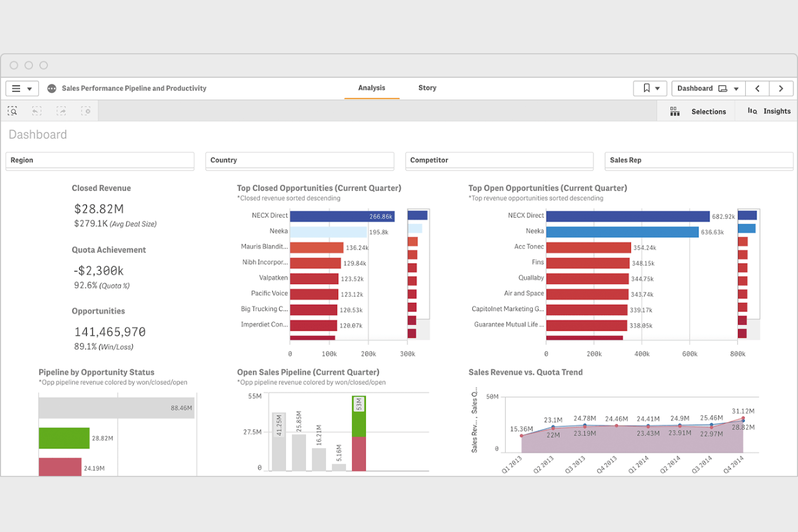798x532 pixels.
Task: Select NECX Direct bar in Closed Opportunities
Action: pyautogui.click(x=342, y=216)
